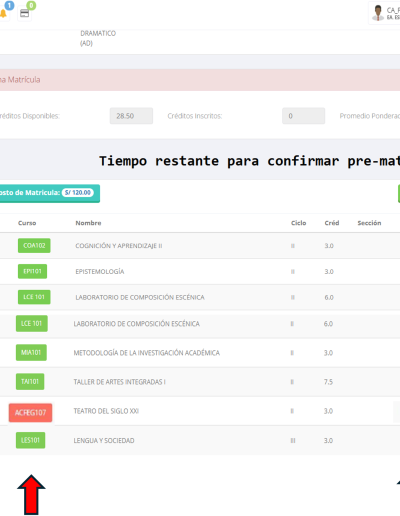Click the DRAMATICO (AD) text
The image size is (400, 516).
pos(98,38)
